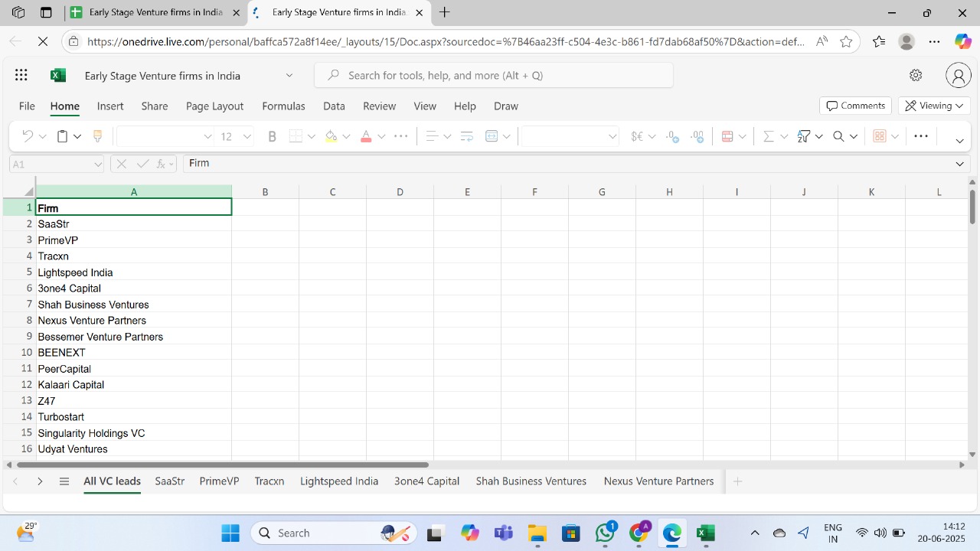Open the number format dropdown
Viewport: 980px width, 551px height.
(x=612, y=136)
